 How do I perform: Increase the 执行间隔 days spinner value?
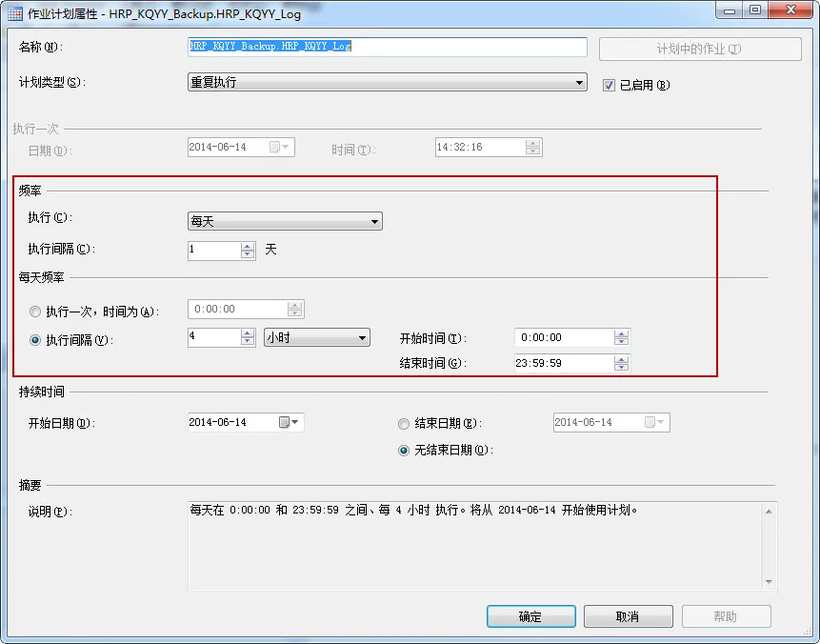coord(248,247)
